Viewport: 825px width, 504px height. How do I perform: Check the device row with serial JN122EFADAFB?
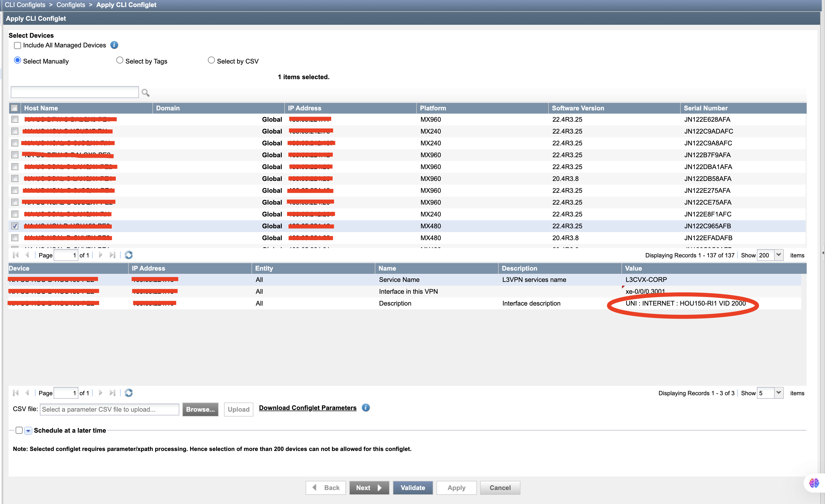tap(15, 237)
